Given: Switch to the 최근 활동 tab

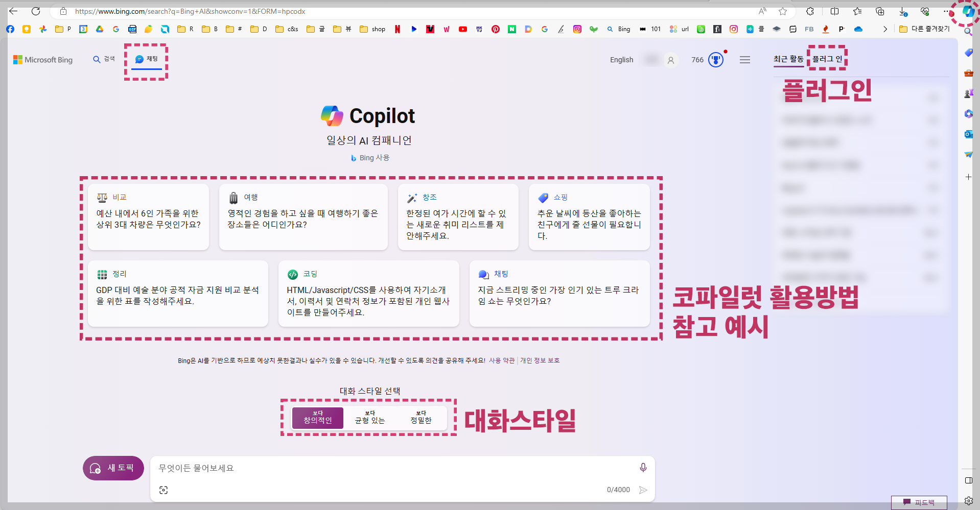Looking at the screenshot, I should point(788,59).
